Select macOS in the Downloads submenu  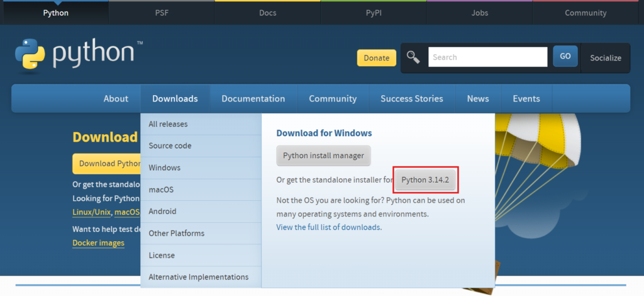(161, 190)
